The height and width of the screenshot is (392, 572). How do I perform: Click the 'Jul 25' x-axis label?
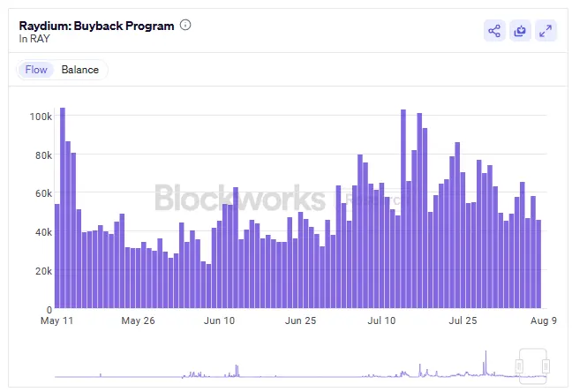pyautogui.click(x=463, y=320)
